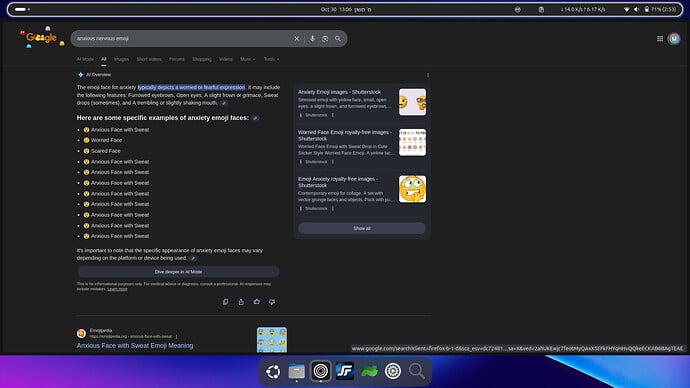This screenshot has height=388, width=690.
Task: Copy the AI Overview response
Action: click(x=225, y=302)
